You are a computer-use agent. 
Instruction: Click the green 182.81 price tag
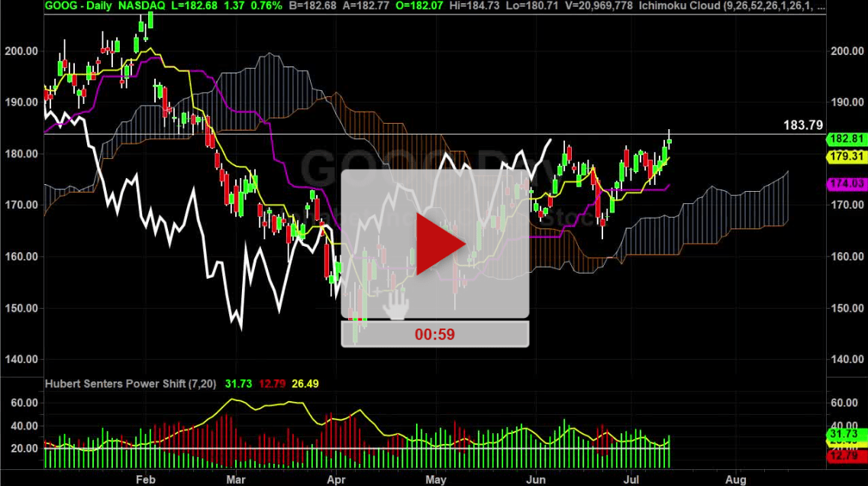(847, 139)
